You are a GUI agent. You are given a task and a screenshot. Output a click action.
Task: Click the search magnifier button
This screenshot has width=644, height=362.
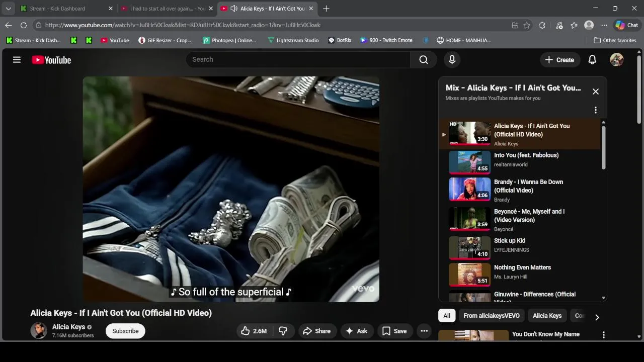tap(424, 60)
